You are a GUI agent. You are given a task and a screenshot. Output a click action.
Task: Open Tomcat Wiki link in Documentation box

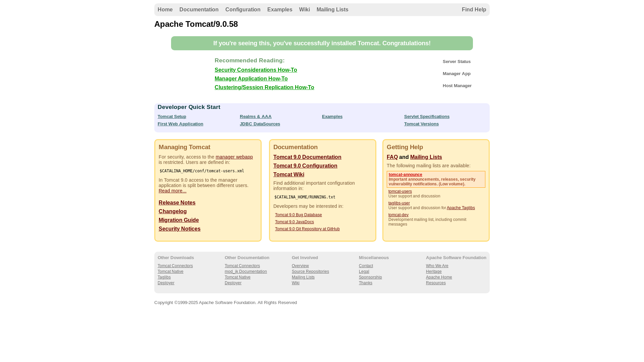pyautogui.click(x=289, y=175)
